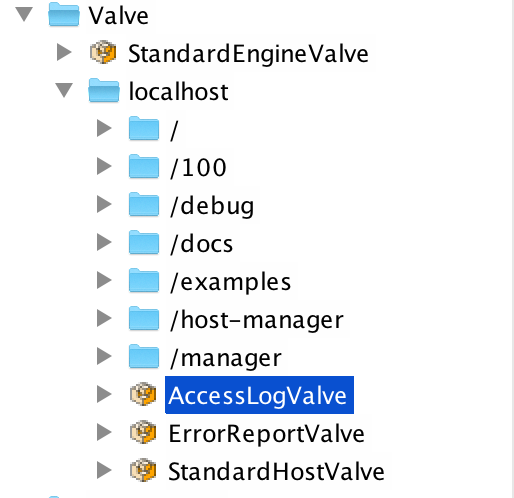Collapse the localhost tree node
This screenshot has width=514, height=498.
(x=64, y=90)
